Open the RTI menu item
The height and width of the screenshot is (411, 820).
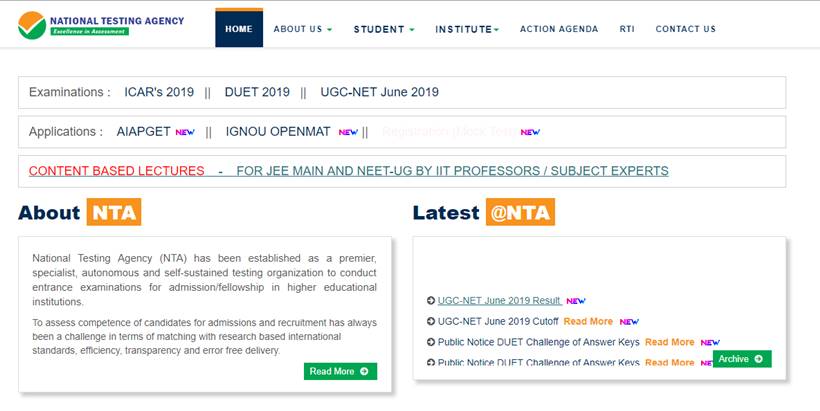point(627,29)
